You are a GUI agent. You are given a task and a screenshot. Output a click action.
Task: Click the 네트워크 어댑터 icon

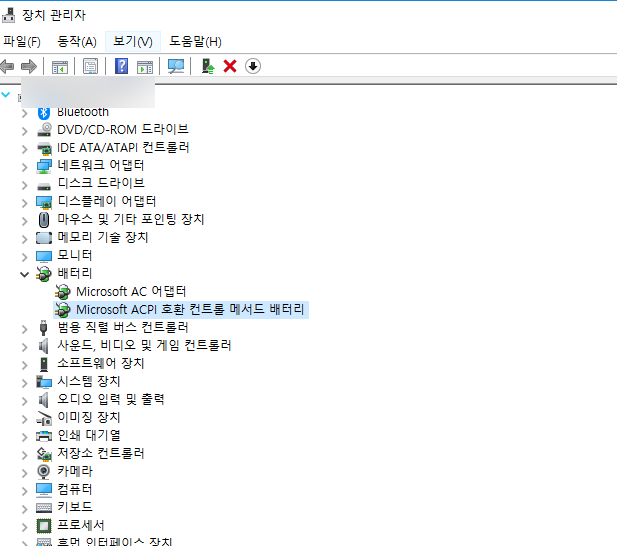coord(44,166)
